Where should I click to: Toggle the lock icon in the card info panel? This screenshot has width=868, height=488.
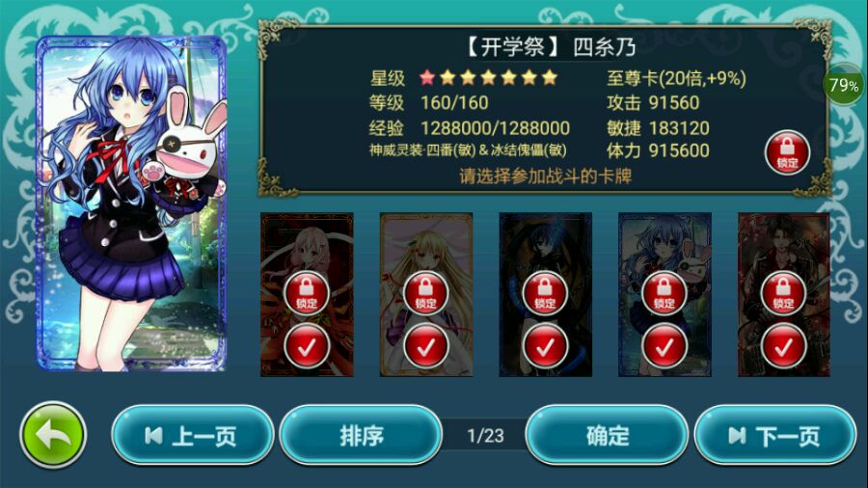(x=787, y=152)
